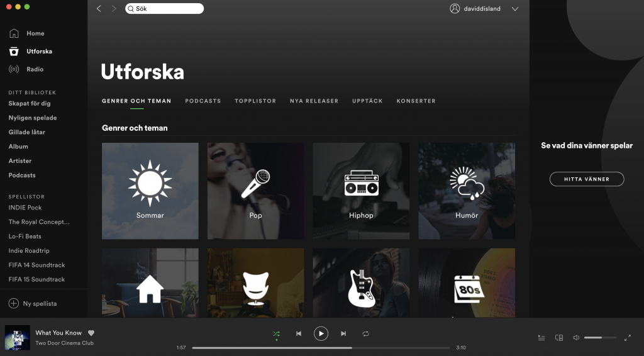This screenshot has width=644, height=356.
Task: Click the search magnifier icon
Action: tap(131, 9)
